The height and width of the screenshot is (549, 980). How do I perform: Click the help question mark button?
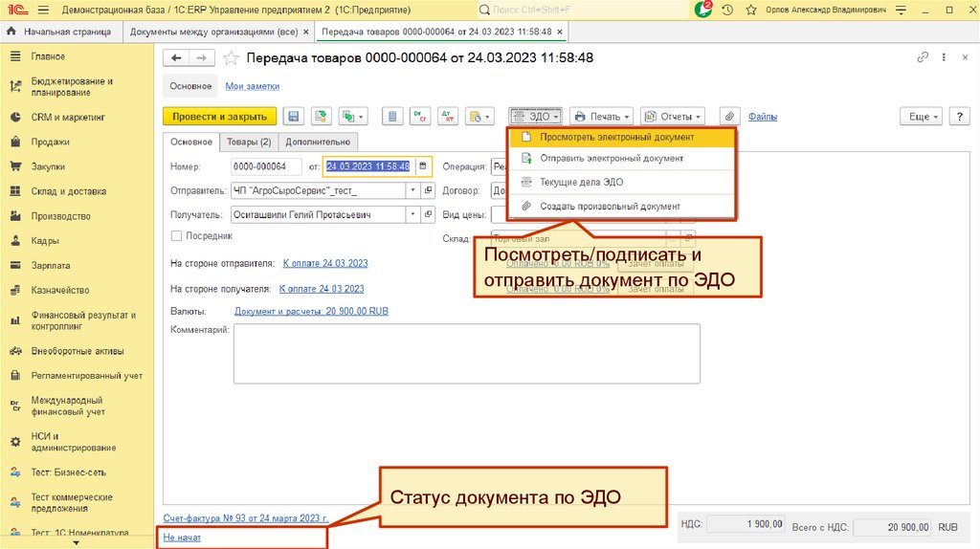click(x=959, y=116)
